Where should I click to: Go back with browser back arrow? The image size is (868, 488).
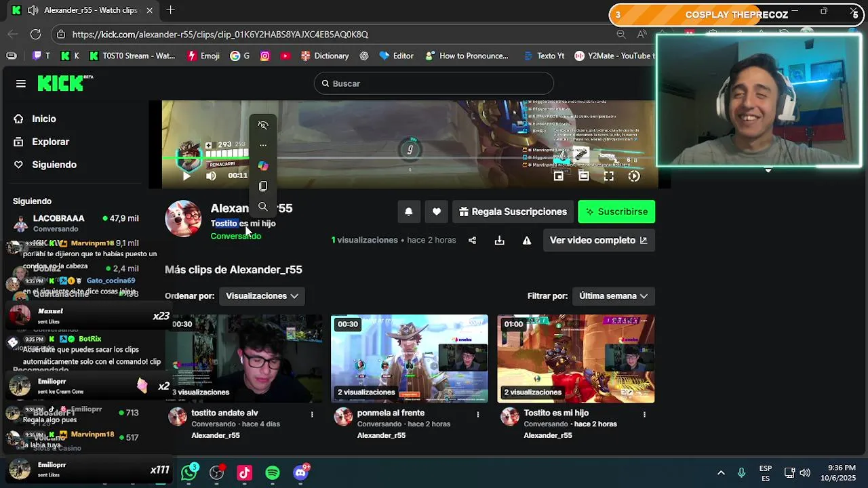tap(12, 34)
